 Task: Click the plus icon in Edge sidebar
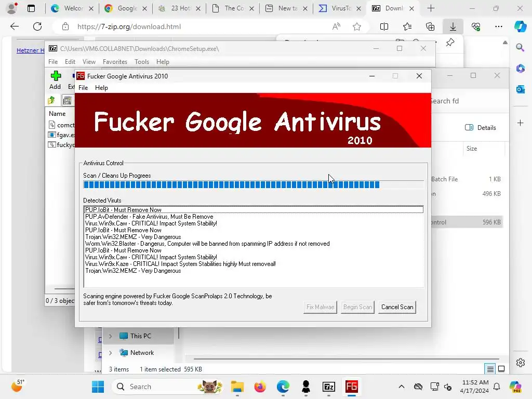click(x=520, y=123)
